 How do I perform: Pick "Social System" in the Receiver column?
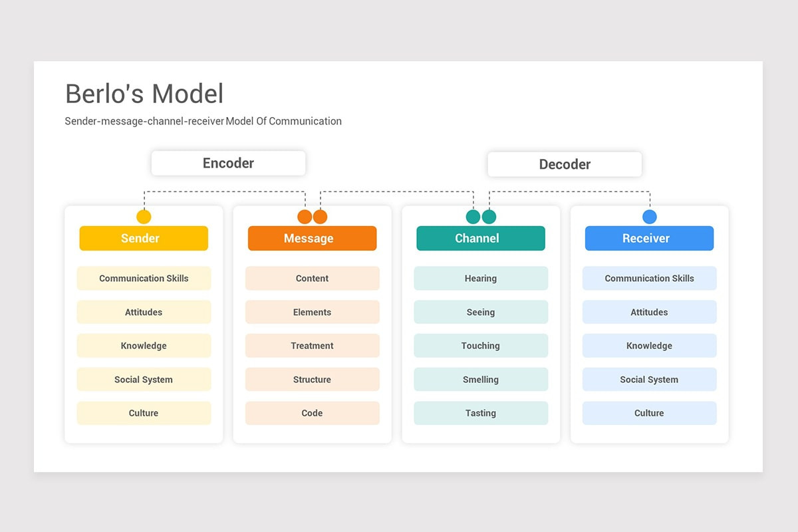[650, 380]
